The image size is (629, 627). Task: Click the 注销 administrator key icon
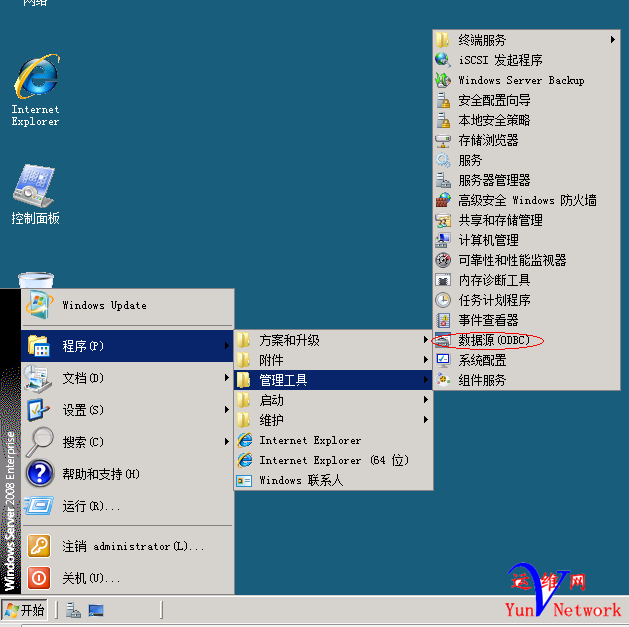pyautogui.click(x=39, y=546)
